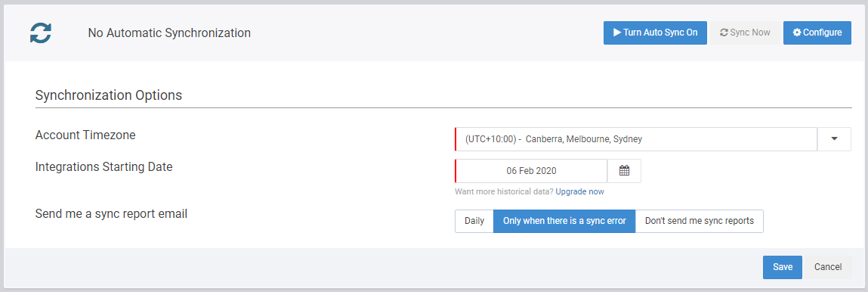Open the calendar date picker icon
This screenshot has width=868, height=292.
[x=625, y=171]
